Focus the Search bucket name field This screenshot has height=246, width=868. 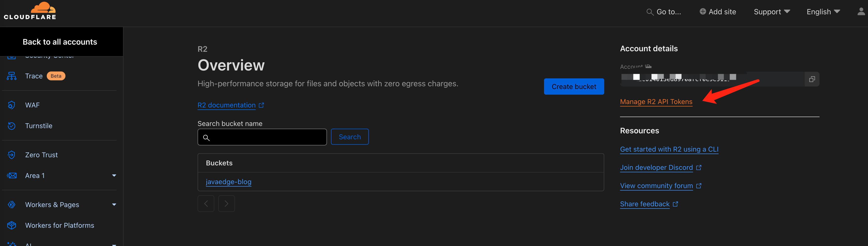tap(262, 137)
